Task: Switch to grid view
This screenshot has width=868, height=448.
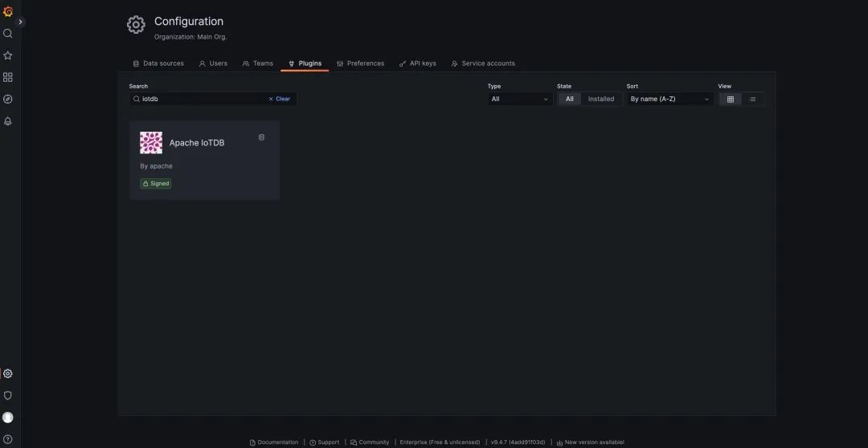Action: coord(730,99)
